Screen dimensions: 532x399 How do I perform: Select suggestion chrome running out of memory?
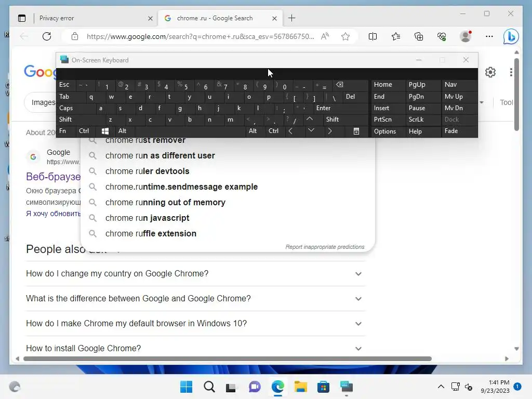pyautogui.click(x=228, y=203)
